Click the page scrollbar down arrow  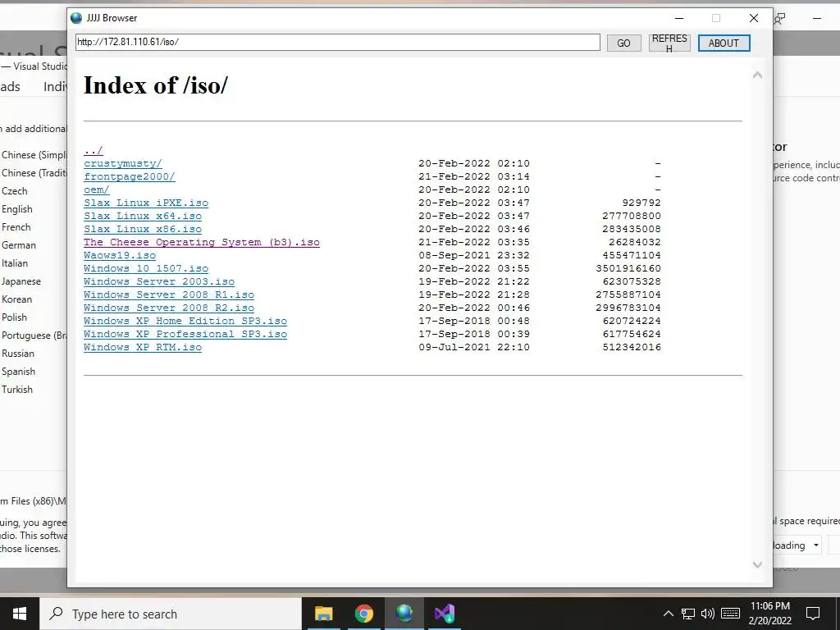pos(757,564)
